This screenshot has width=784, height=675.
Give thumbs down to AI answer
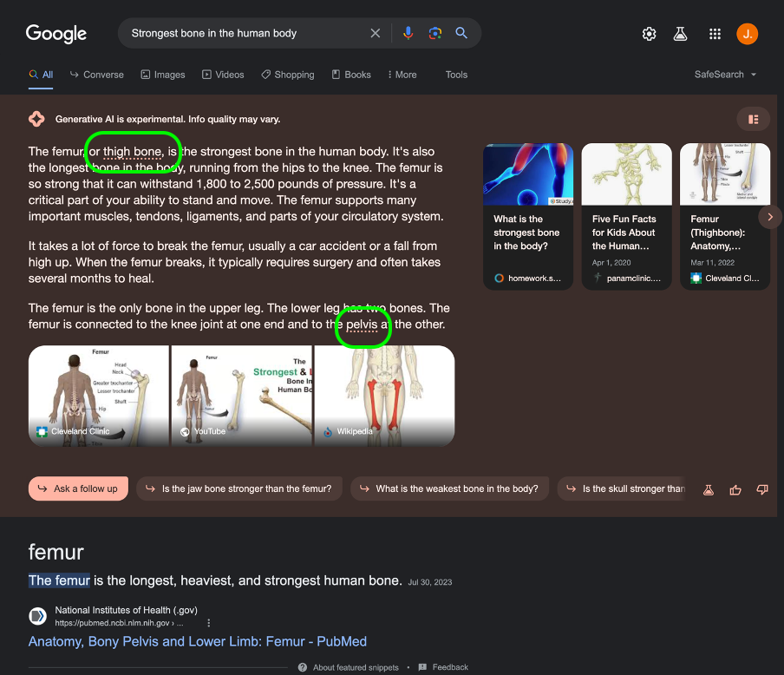click(762, 489)
